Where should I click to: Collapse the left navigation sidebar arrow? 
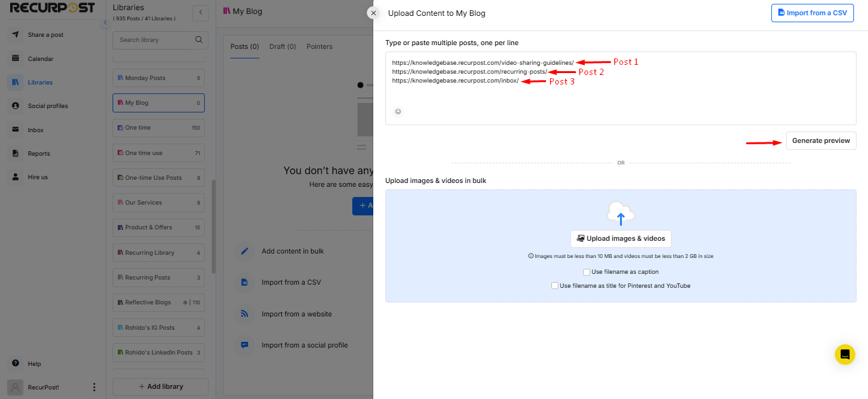click(x=106, y=22)
